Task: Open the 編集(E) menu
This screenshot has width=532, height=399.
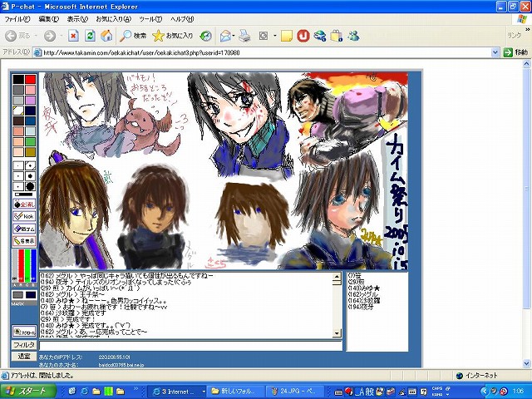Action: point(48,19)
